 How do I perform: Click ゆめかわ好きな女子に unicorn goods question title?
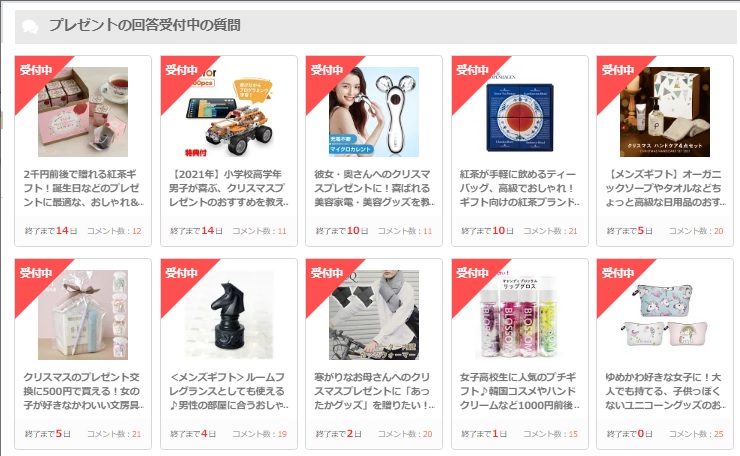[665, 391]
